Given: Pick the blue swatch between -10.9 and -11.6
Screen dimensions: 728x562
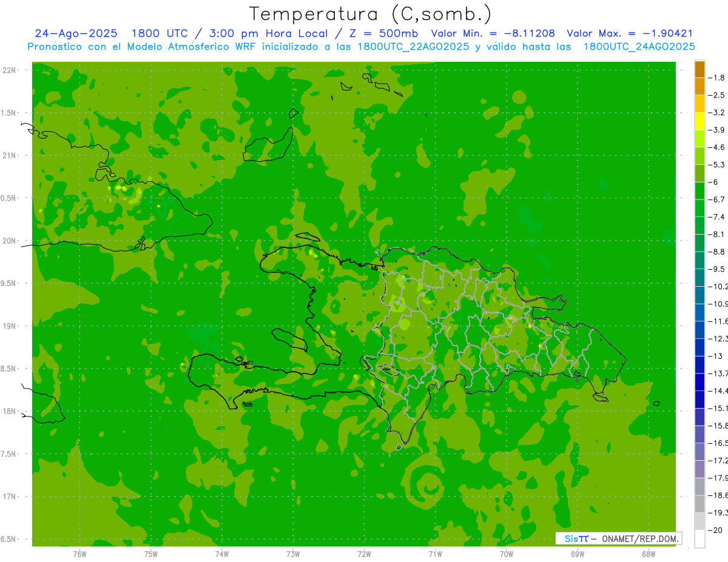Looking at the screenshot, I should 699,312.
